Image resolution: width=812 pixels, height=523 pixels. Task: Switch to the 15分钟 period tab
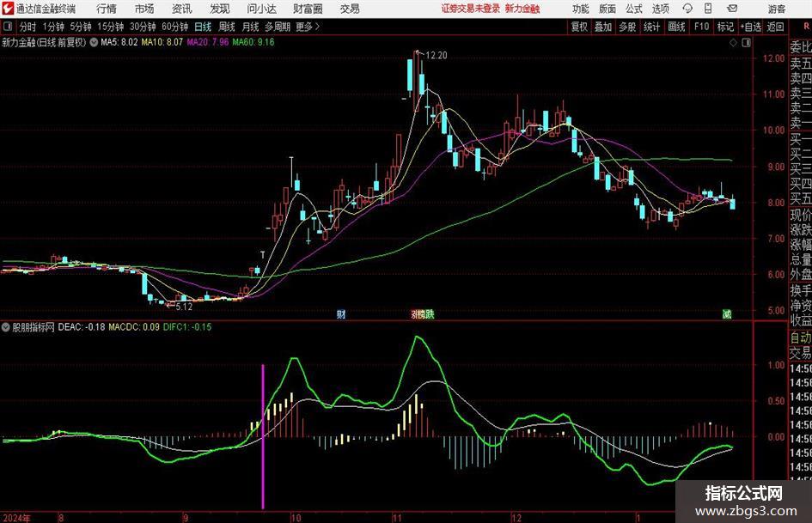pos(110,27)
